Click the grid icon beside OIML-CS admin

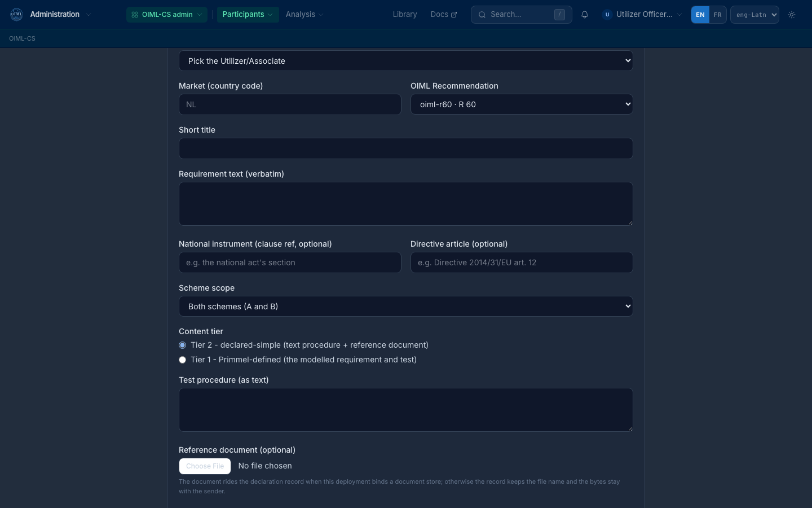135,15
